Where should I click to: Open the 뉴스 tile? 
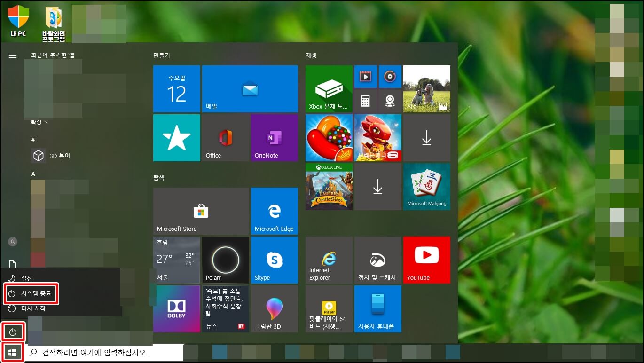226,309
